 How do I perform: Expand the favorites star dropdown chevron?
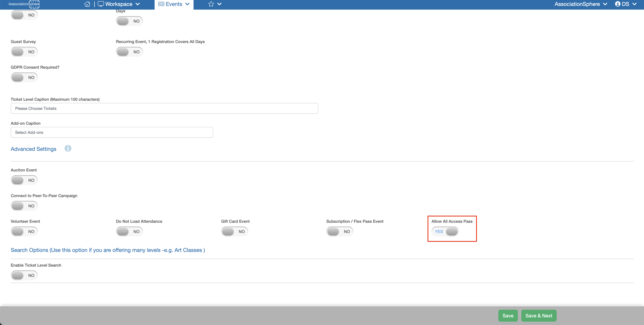click(219, 4)
